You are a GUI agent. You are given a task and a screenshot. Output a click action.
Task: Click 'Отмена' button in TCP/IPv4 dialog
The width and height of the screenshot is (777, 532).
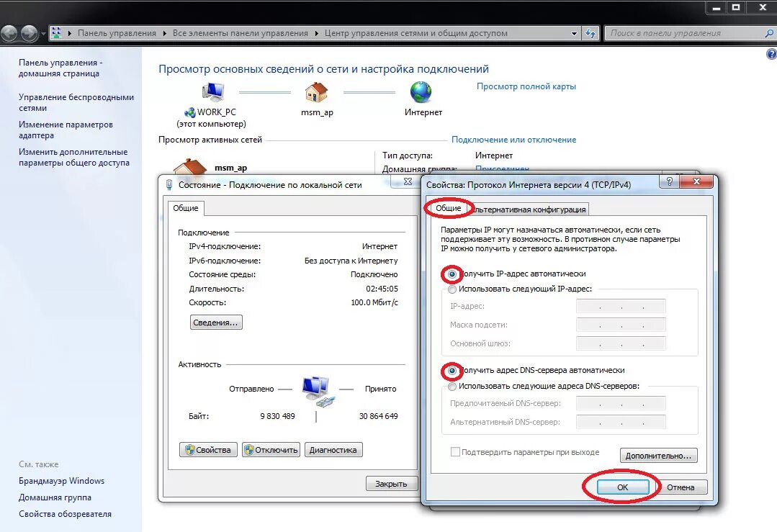click(681, 487)
